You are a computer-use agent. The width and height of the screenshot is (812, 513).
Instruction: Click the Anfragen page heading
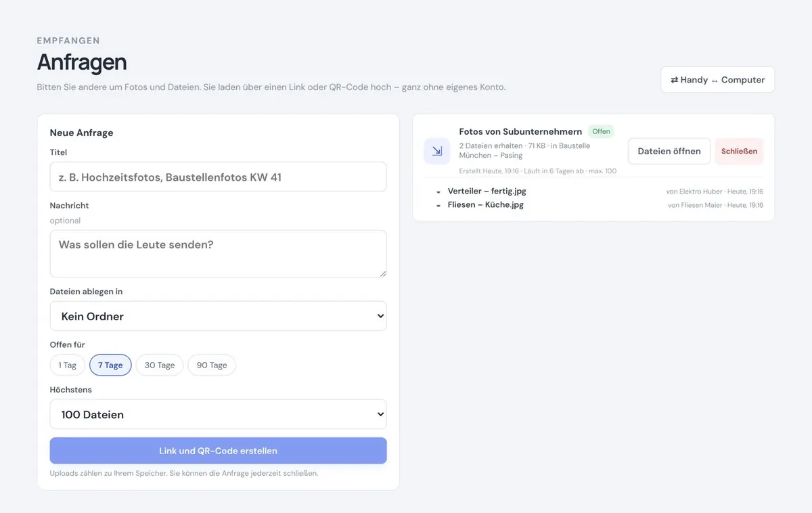[x=82, y=62]
